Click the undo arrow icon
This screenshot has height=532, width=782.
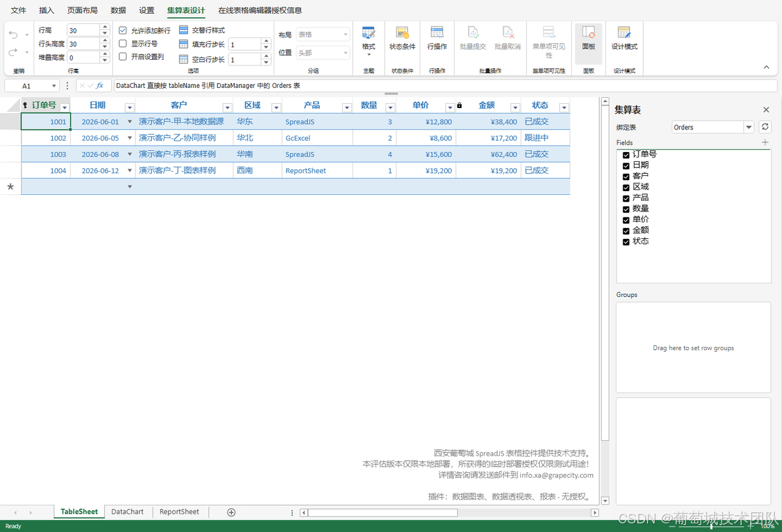pyautogui.click(x=13, y=35)
